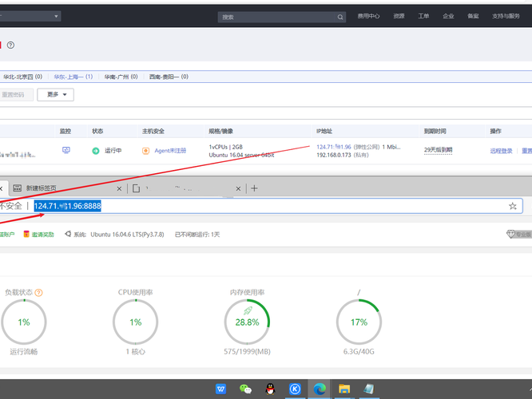Click the 到期时间 column header
Viewport: 532px width, 399px height.
pos(435,131)
